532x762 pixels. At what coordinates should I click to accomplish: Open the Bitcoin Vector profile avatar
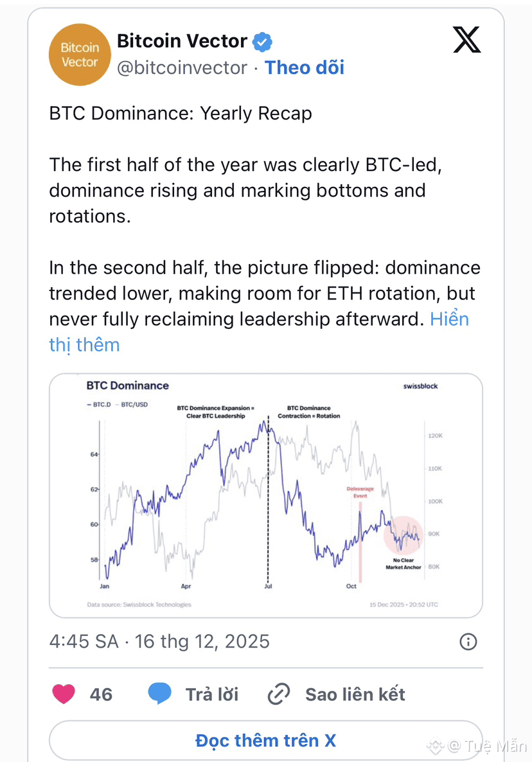(80, 55)
